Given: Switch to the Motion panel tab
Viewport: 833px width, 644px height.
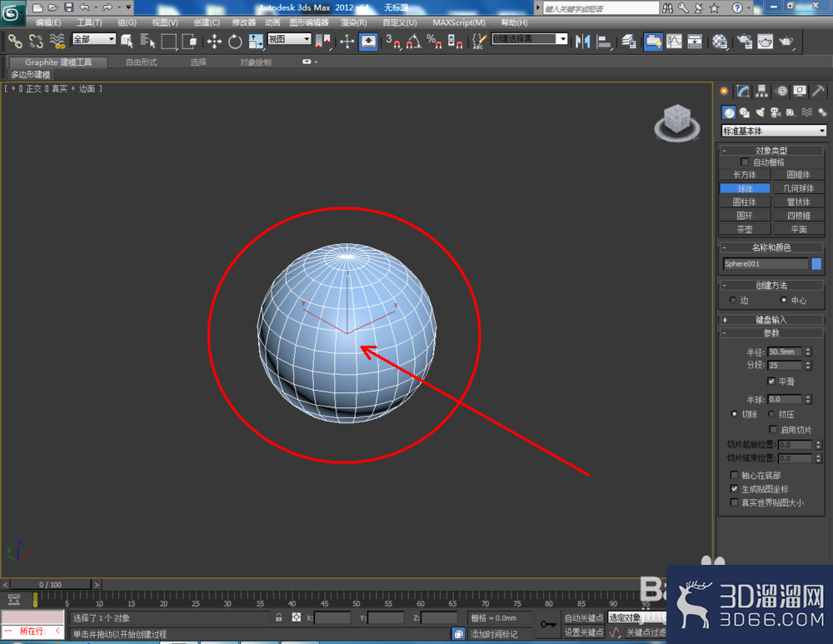Looking at the screenshot, I should pos(781,92).
